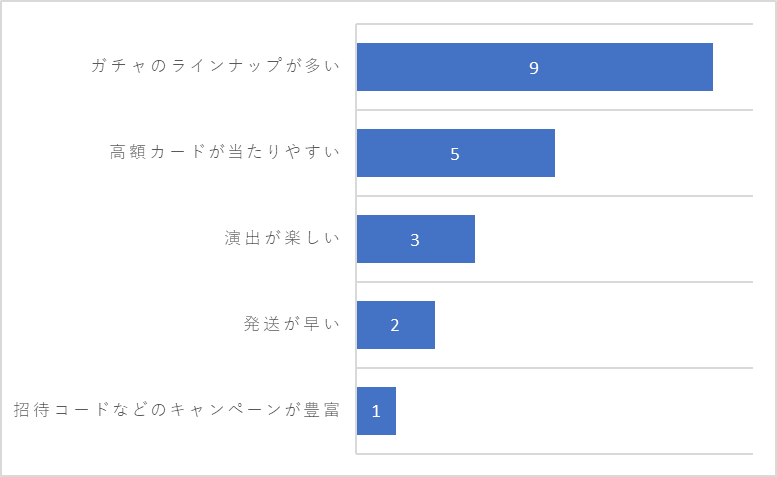Select gridline below the 9 bar
This screenshot has width=777, height=477.
click(555, 110)
